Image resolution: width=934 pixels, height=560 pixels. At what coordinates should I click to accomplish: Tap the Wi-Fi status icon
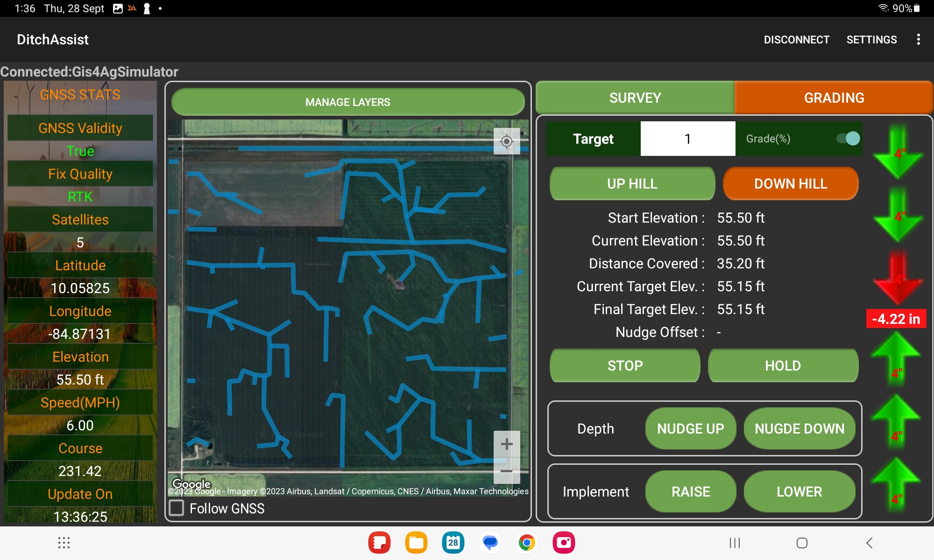pyautogui.click(x=884, y=8)
